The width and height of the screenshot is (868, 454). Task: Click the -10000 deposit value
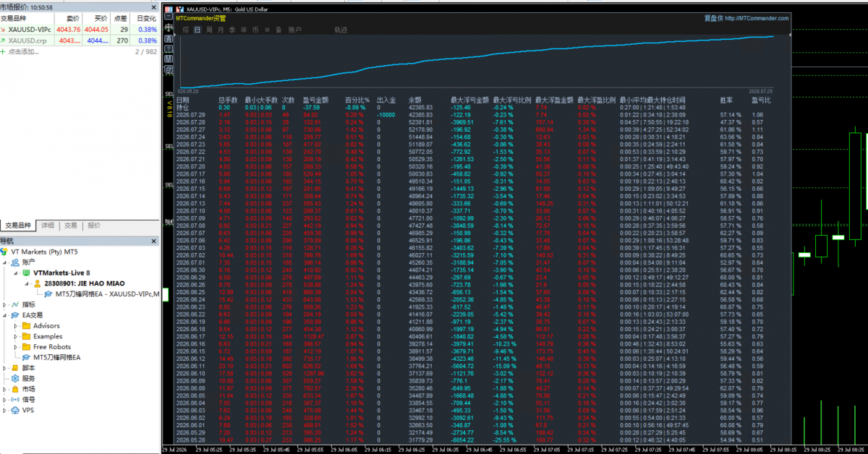(x=386, y=115)
